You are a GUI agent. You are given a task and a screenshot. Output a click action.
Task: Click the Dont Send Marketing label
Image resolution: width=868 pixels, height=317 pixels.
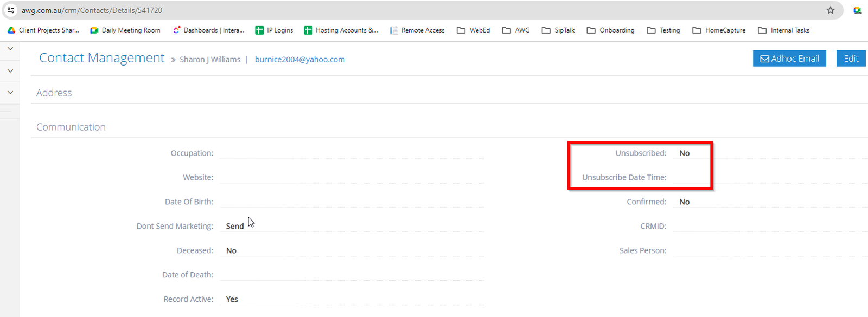coord(175,226)
